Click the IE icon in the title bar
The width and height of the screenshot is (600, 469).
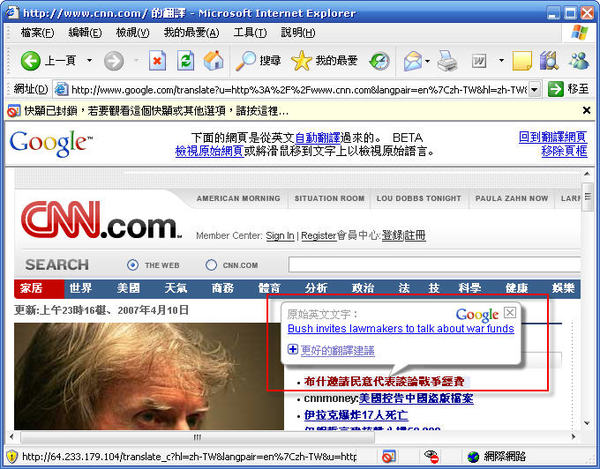click(x=12, y=12)
